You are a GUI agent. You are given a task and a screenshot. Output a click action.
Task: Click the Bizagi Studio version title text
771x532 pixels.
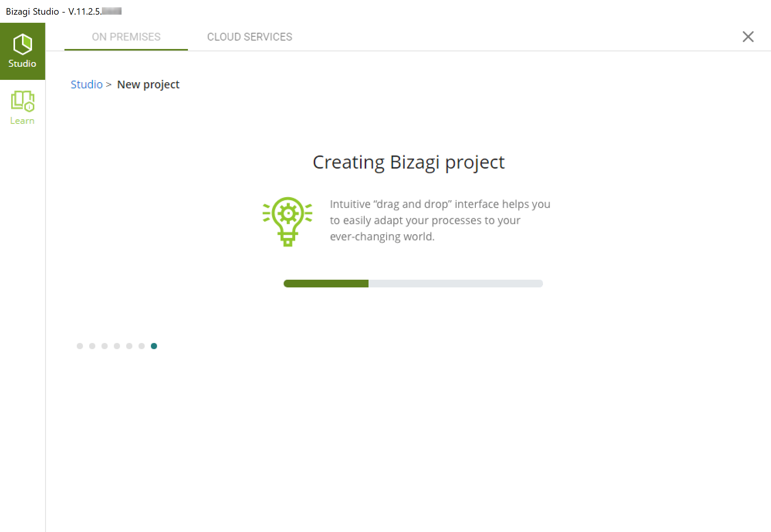click(x=64, y=11)
